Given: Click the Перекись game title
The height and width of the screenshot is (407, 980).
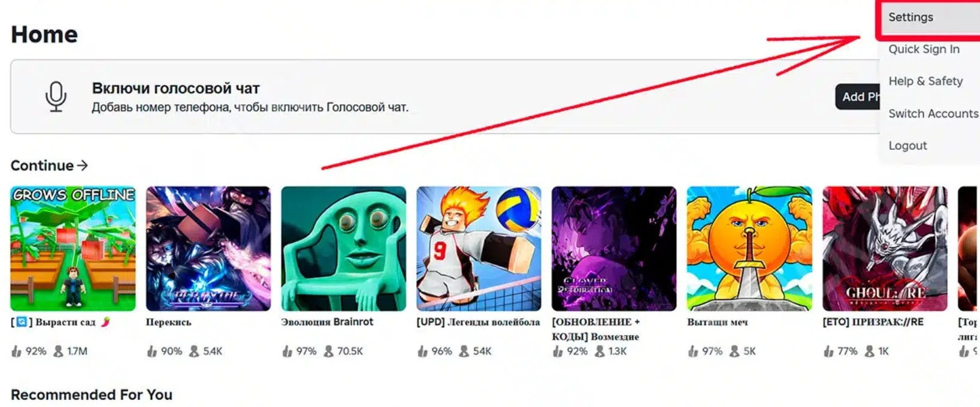Looking at the screenshot, I should click(x=169, y=322).
